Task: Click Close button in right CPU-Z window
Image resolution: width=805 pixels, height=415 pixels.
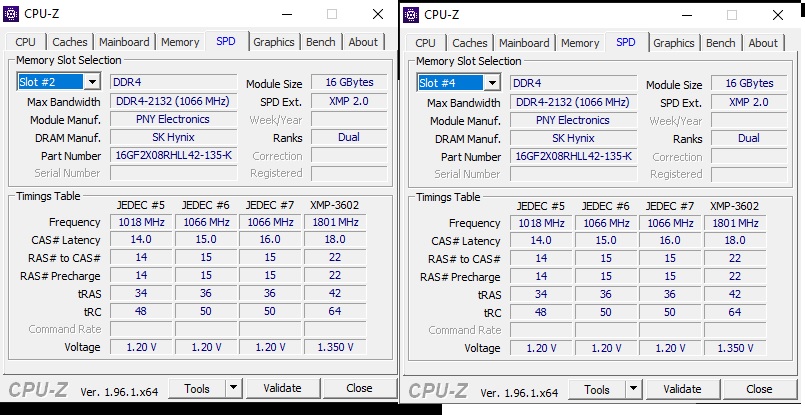Action: (759, 389)
